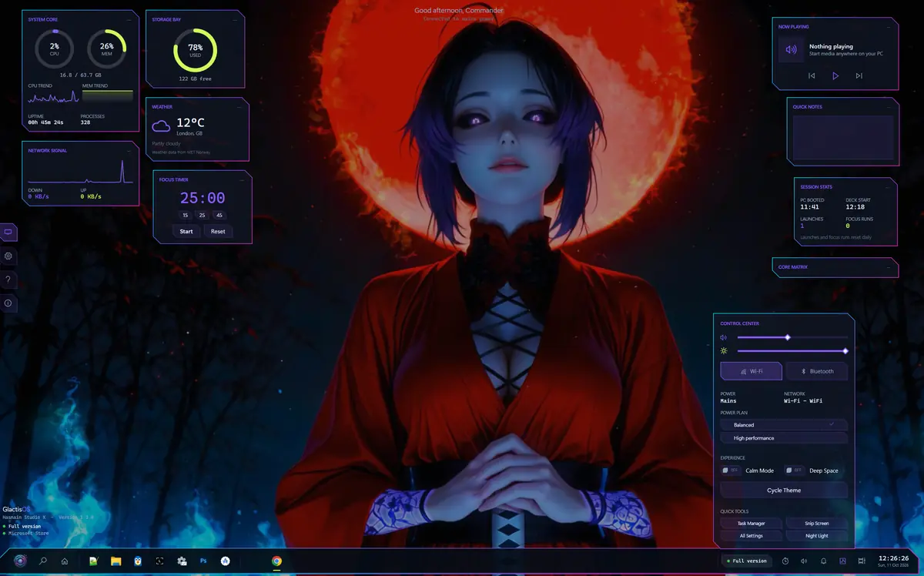Open the penguin app in the taskbar

[x=138, y=561]
